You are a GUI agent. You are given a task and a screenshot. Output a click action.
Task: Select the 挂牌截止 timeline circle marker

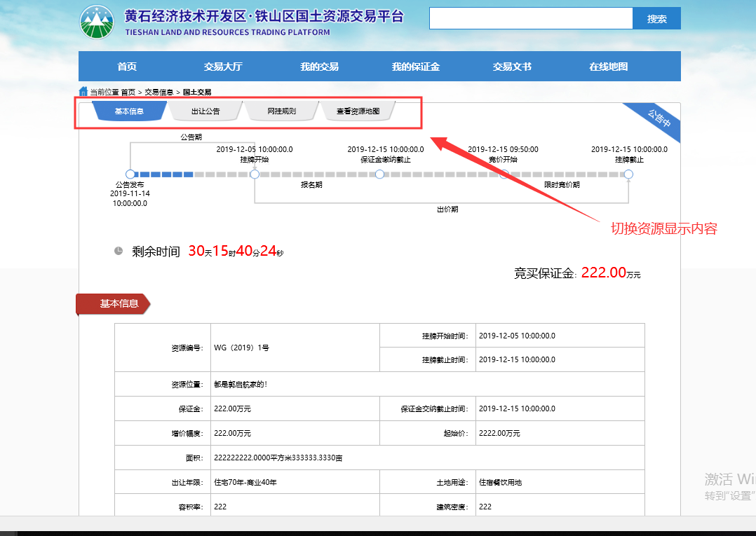[x=628, y=174]
